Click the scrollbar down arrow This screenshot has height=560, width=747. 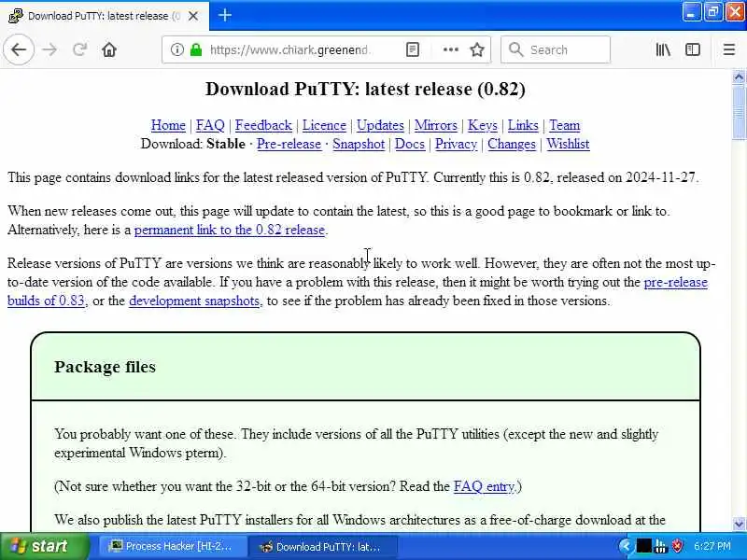(x=739, y=525)
